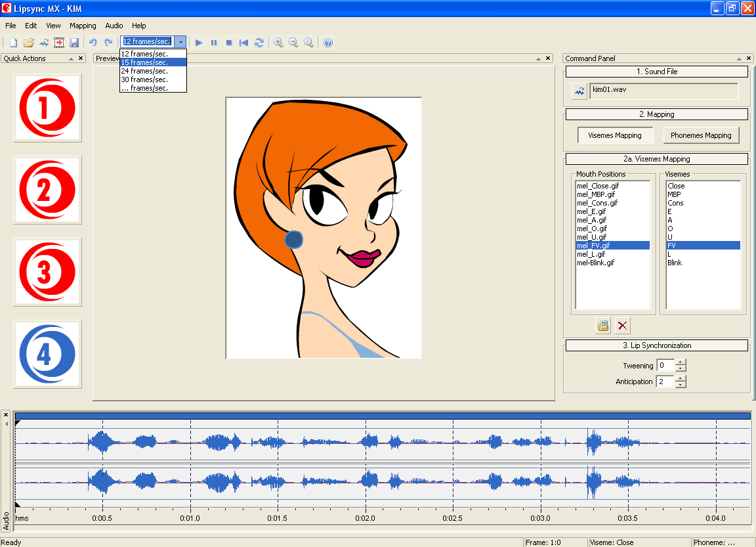
Task: Select 30 frames/sec frame rate option
Action: click(143, 79)
